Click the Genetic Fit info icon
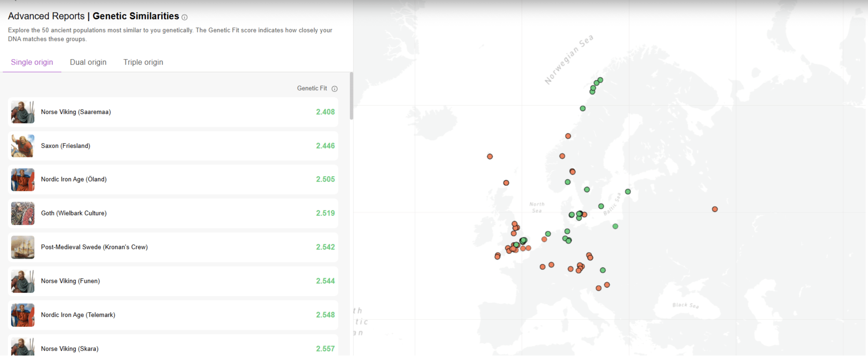Screen dimensions: 868x359 point(334,88)
